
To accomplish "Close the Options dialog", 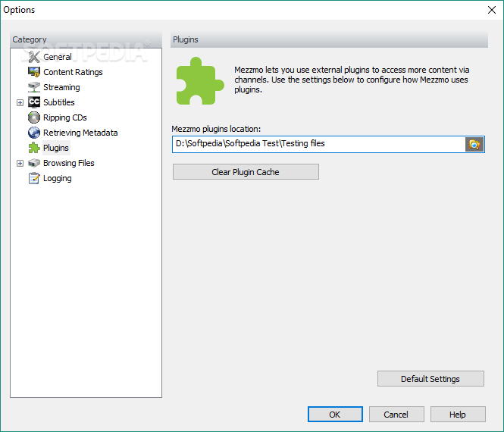I will click(491, 10).
